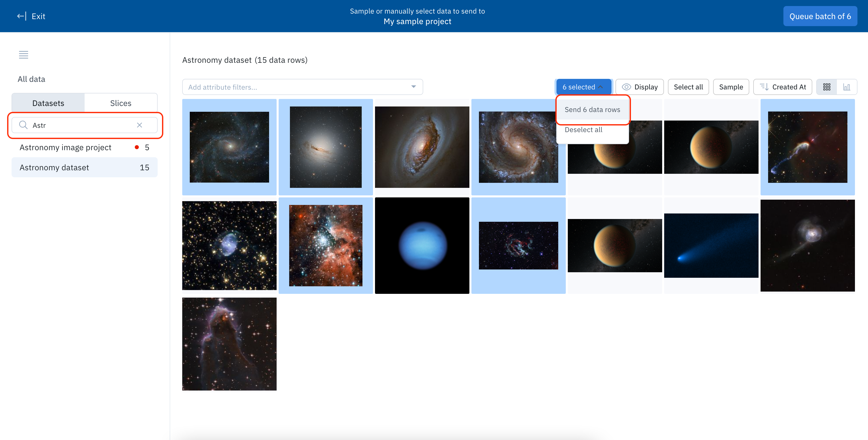Choose Deselect all from the menu

tap(583, 130)
